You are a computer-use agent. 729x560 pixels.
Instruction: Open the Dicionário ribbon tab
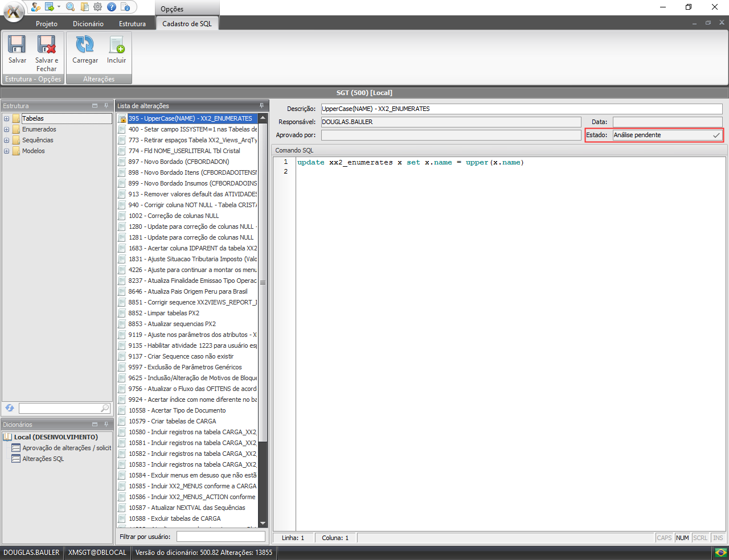88,24
